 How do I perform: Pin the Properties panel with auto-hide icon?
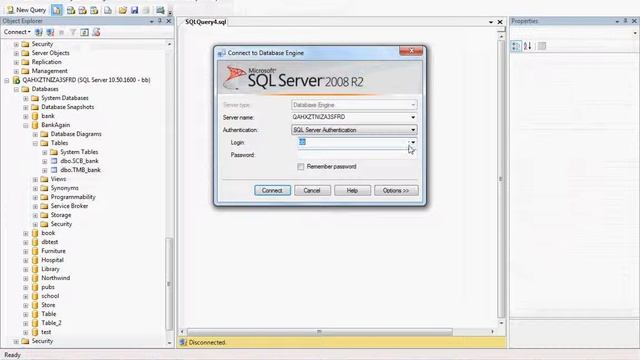point(625,21)
